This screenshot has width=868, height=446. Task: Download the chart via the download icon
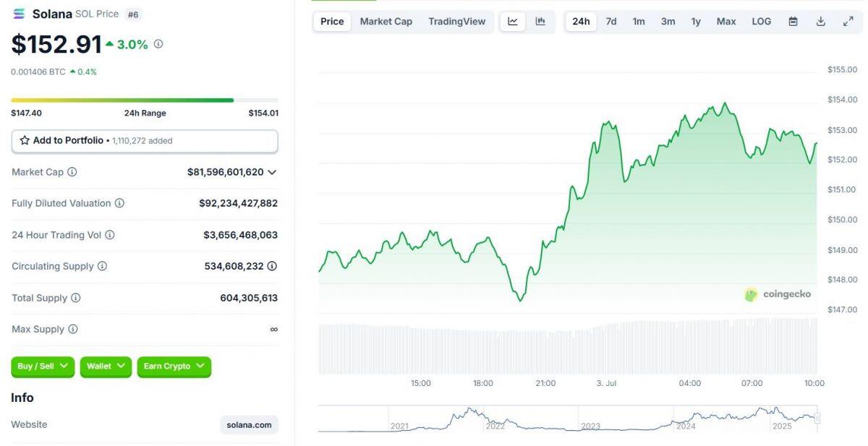[820, 21]
